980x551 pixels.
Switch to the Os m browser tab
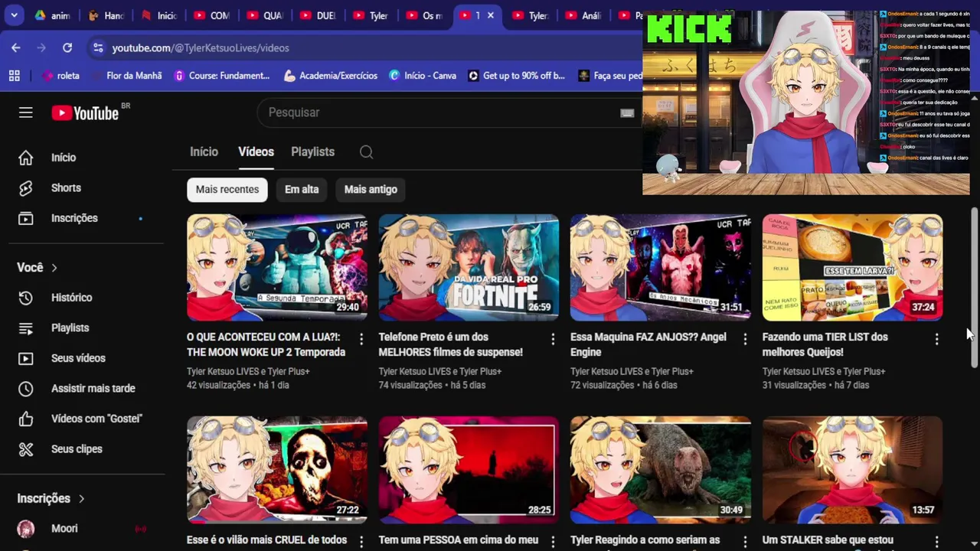423,15
